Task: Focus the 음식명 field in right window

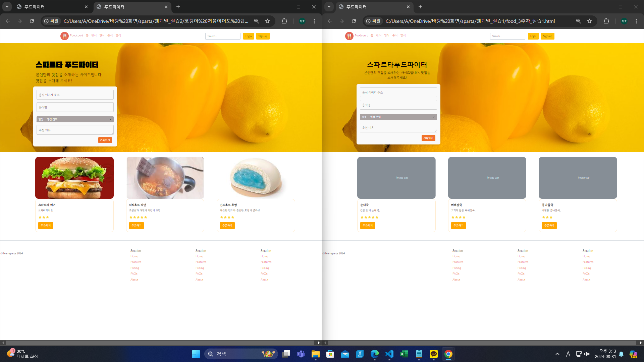Action: 398,105
